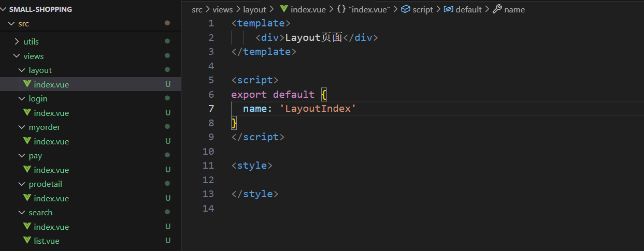The width and height of the screenshot is (644, 251).
Task: Expand the utils folder
Action: (17, 41)
